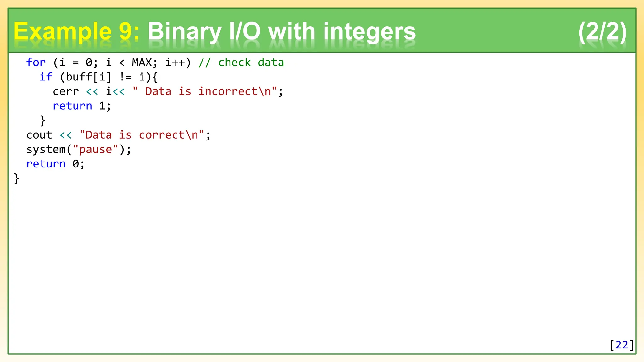
Task: Click the 'cerr' identifier
Action: tap(65, 91)
